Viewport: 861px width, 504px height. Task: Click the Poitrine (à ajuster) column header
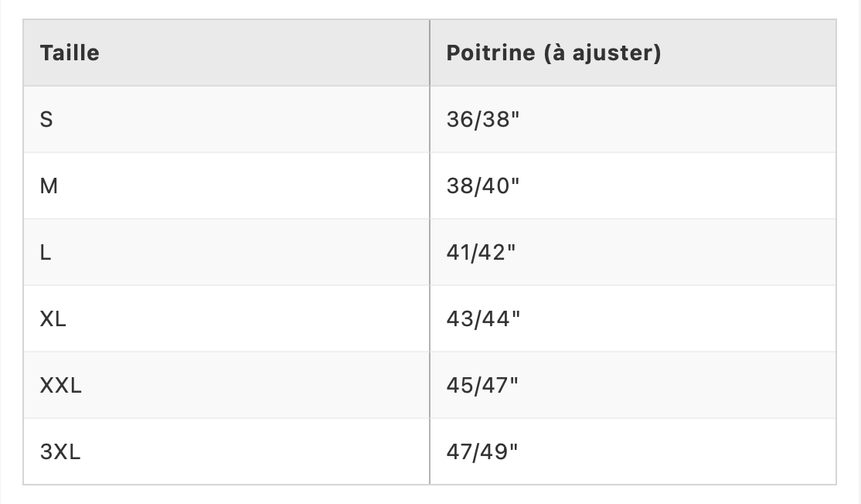pos(553,53)
